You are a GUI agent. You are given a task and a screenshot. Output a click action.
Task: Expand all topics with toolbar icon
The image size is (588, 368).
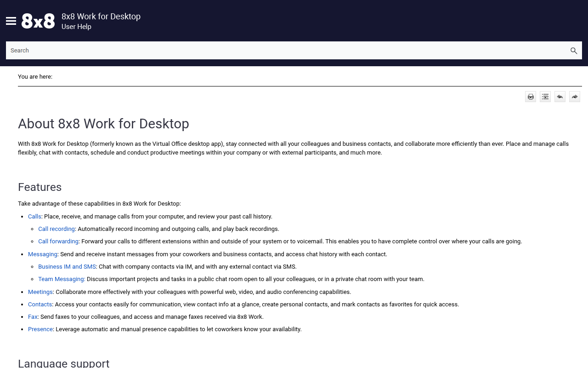click(x=545, y=97)
